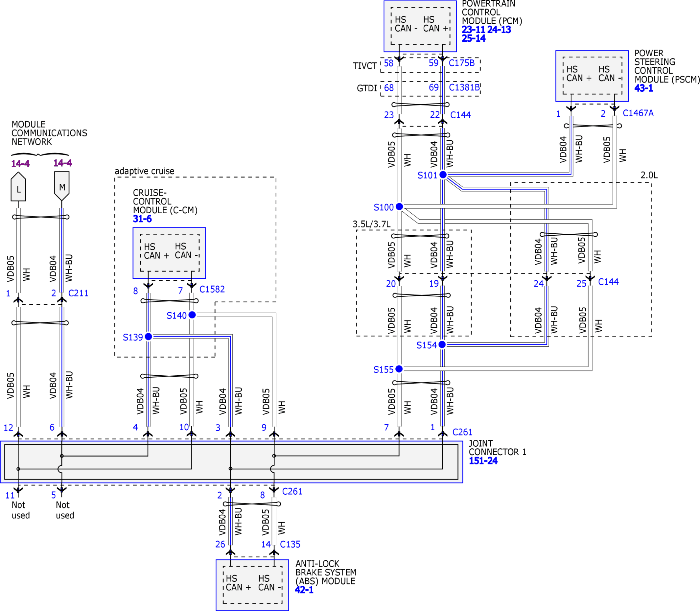
Task: Select connector label C175B
Action: point(462,63)
